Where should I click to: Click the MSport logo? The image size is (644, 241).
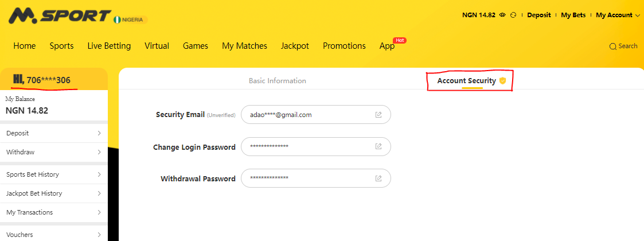pos(60,15)
